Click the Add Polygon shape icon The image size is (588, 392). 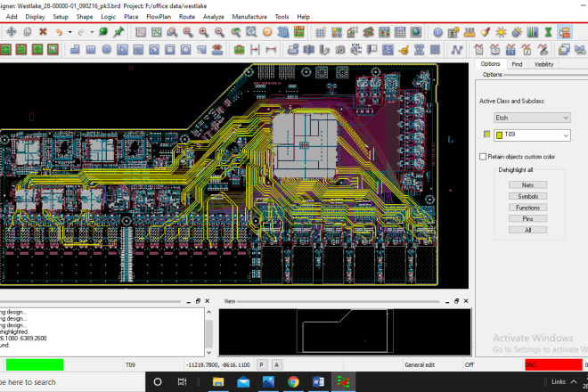75,50
